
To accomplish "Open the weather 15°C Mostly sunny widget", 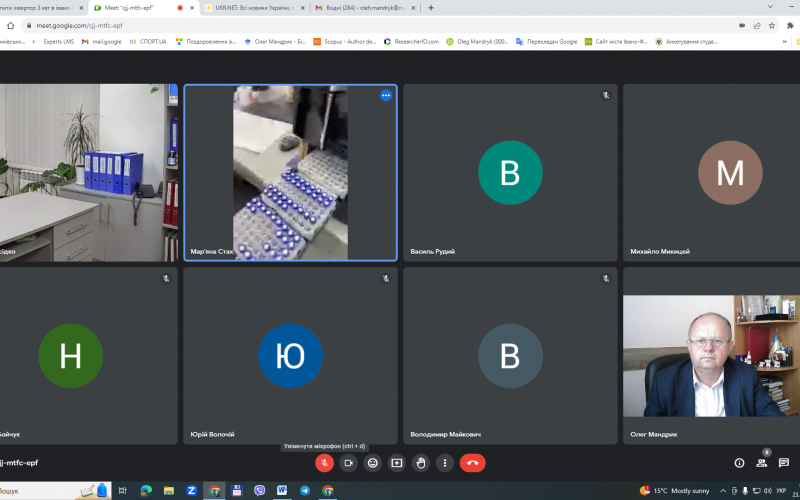I will tap(674, 491).
